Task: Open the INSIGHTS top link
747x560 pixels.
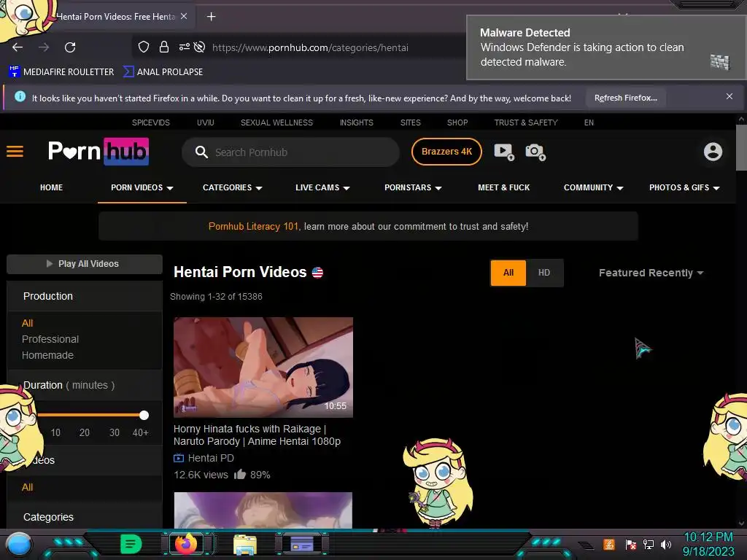Action: (x=356, y=122)
